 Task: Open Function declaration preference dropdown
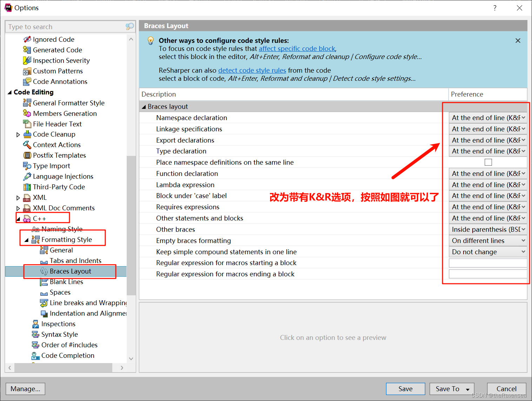click(488, 173)
